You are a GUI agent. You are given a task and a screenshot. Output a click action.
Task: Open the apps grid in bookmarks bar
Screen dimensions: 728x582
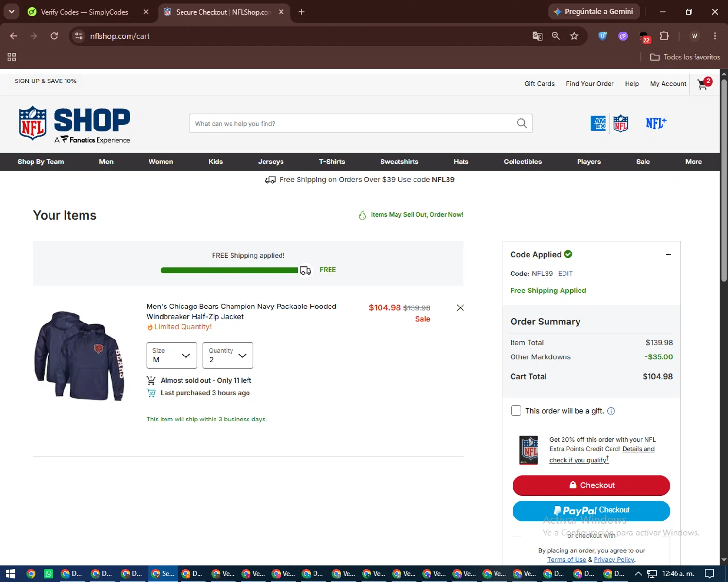pyautogui.click(x=12, y=57)
